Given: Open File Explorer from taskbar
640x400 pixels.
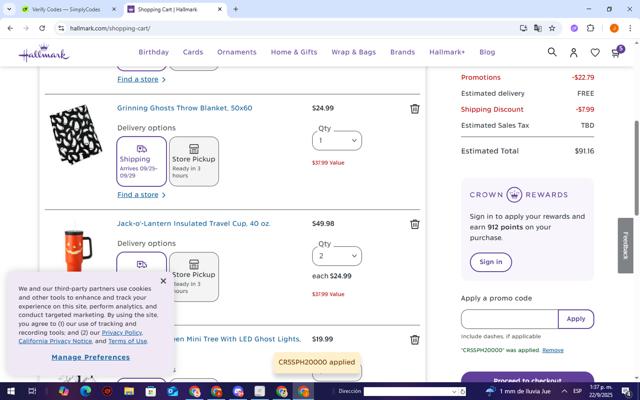Looking at the screenshot, I should point(129,391).
